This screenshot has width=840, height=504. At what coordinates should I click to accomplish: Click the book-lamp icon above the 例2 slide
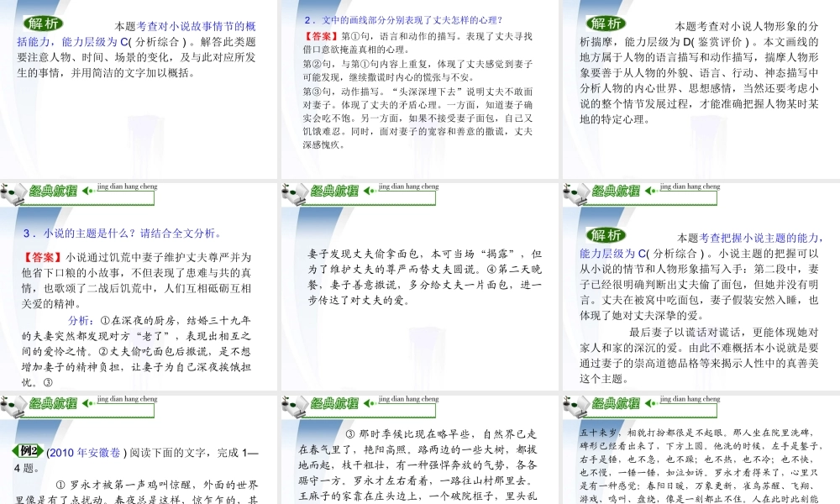pos(14,407)
